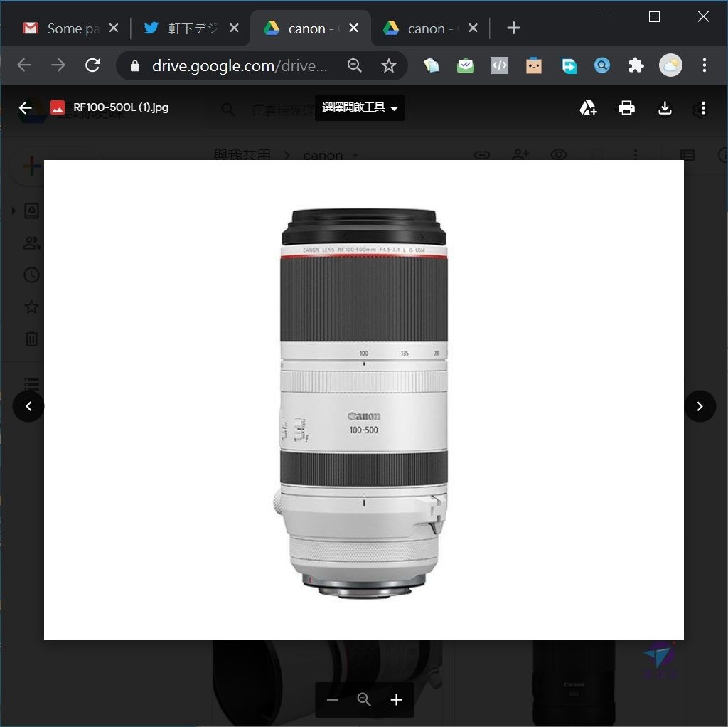Open the blue circular search extension

(601, 65)
